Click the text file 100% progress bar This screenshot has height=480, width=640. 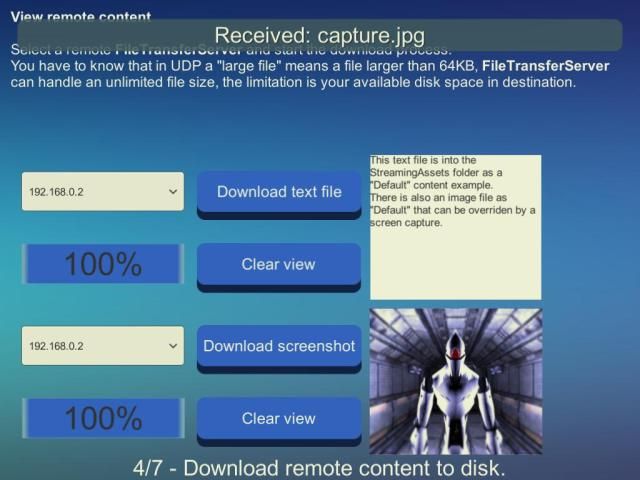[x=103, y=265]
